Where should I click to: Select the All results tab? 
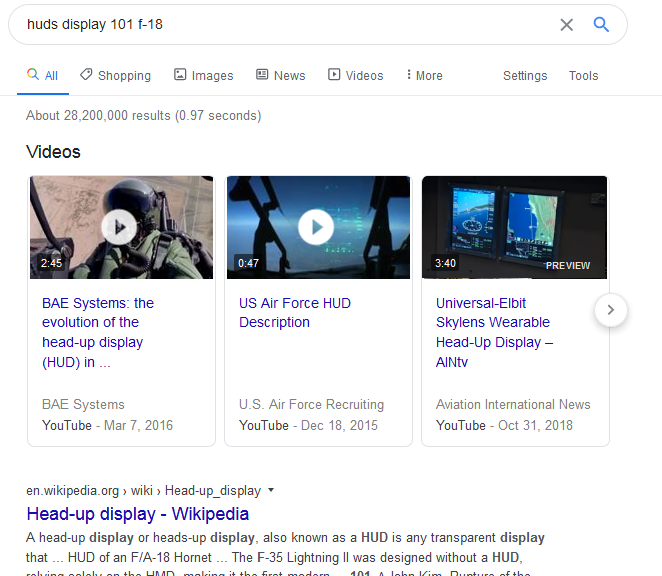pyautogui.click(x=43, y=75)
